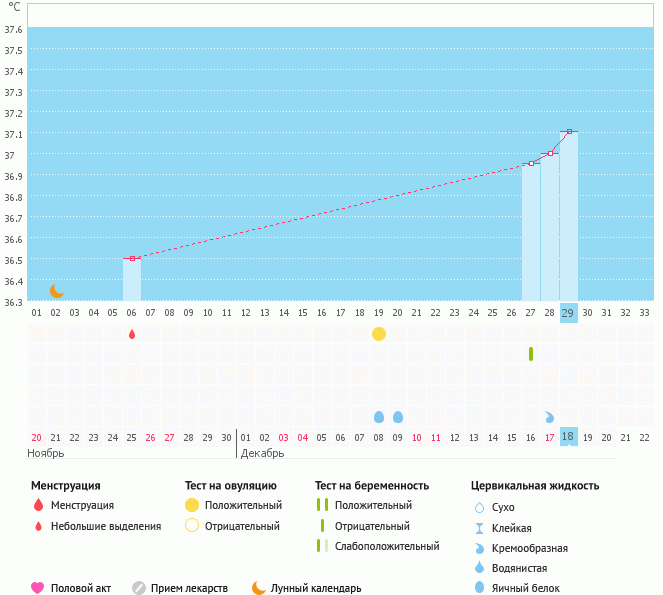Image resolution: width=663 pixels, height=595 pixels.
Task: Click the red menstruation drop in the legend
Action: point(38,506)
